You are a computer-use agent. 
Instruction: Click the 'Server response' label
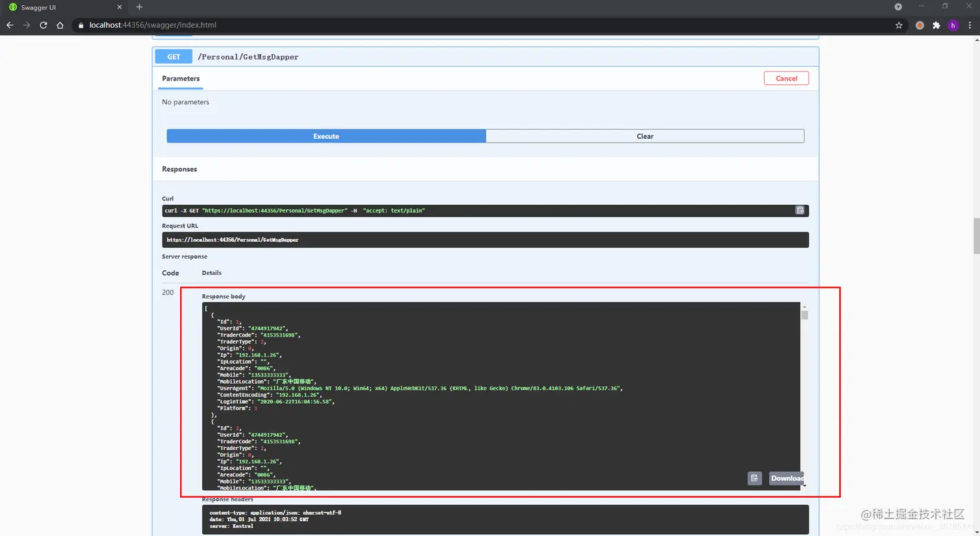[x=185, y=257]
